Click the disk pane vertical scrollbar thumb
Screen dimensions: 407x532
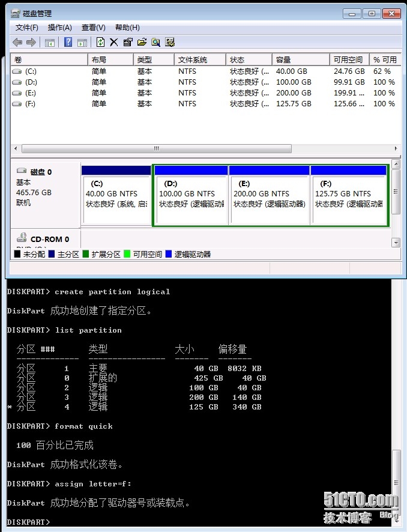click(x=396, y=192)
